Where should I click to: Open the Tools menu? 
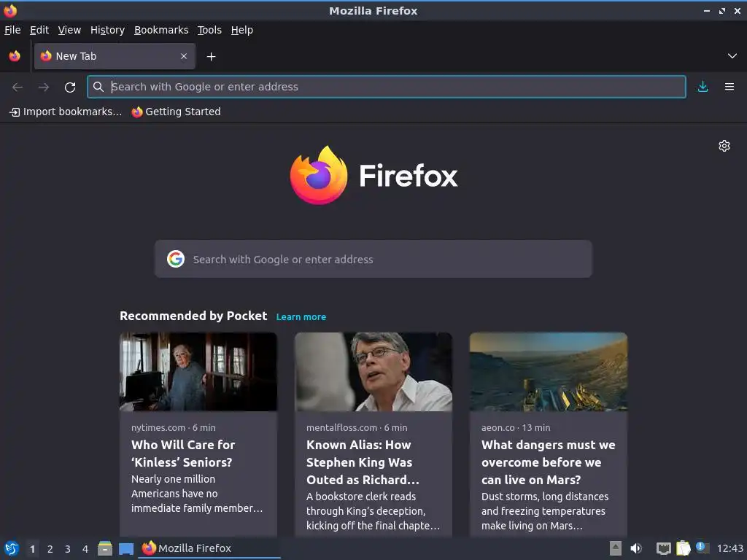click(209, 30)
